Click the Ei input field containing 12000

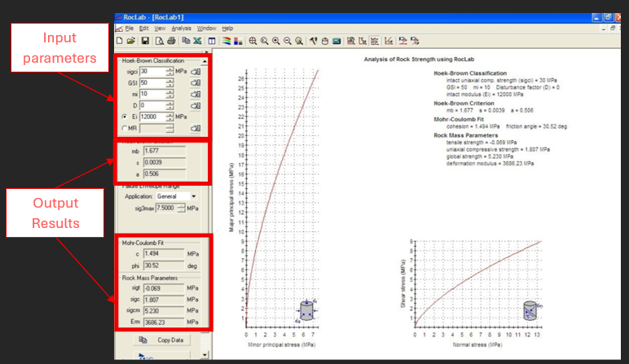[152, 116]
